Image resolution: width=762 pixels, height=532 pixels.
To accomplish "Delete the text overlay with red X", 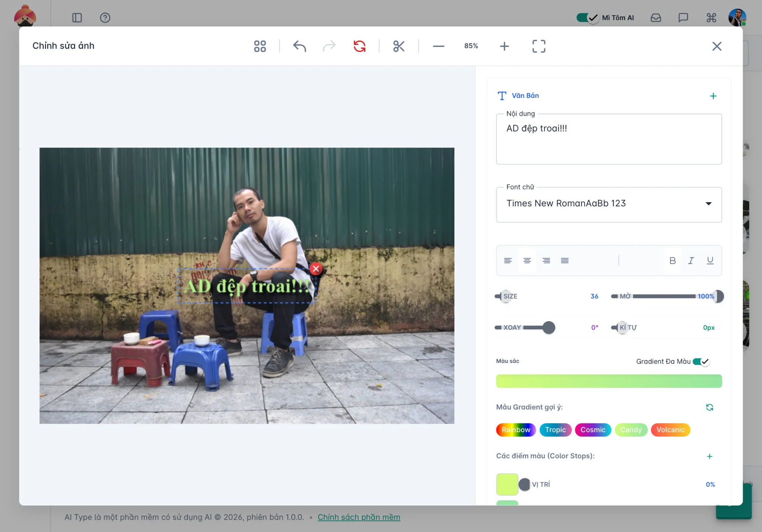I will click(x=316, y=269).
